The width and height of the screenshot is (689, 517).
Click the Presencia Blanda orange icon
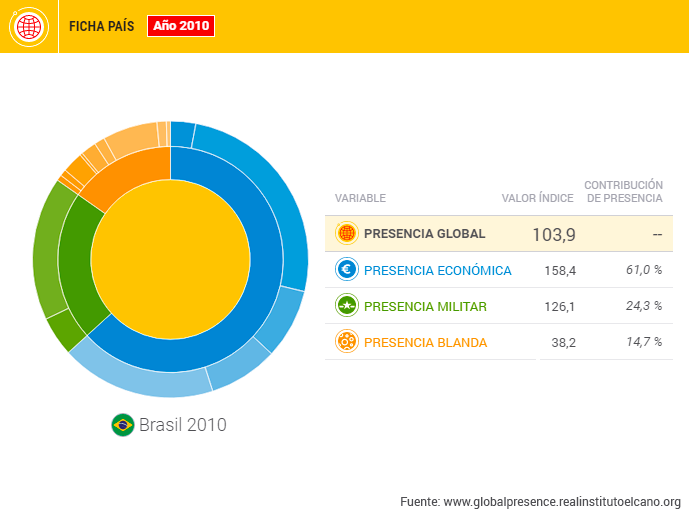click(347, 342)
